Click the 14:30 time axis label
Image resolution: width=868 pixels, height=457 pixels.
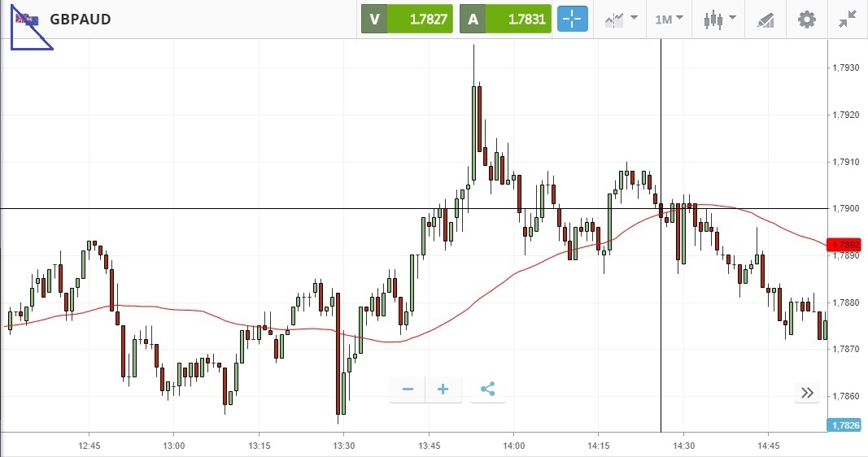tap(683, 446)
